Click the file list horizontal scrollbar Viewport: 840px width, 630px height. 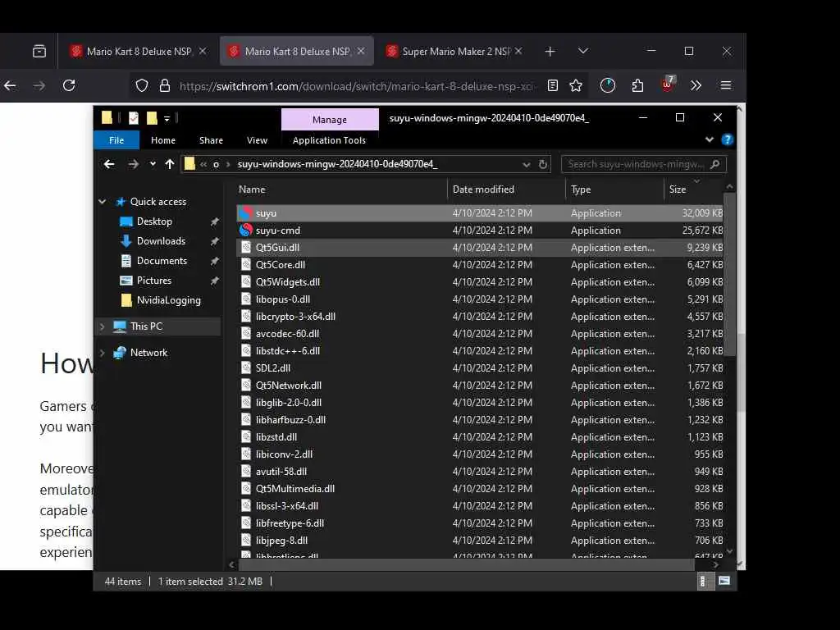[x=466, y=564]
